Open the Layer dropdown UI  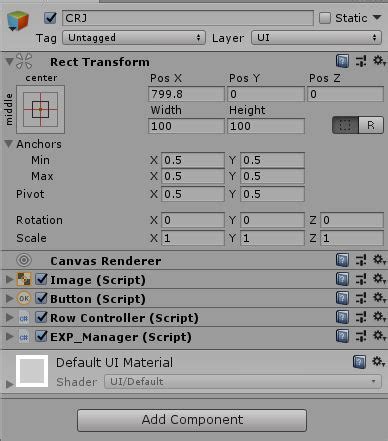pos(316,38)
